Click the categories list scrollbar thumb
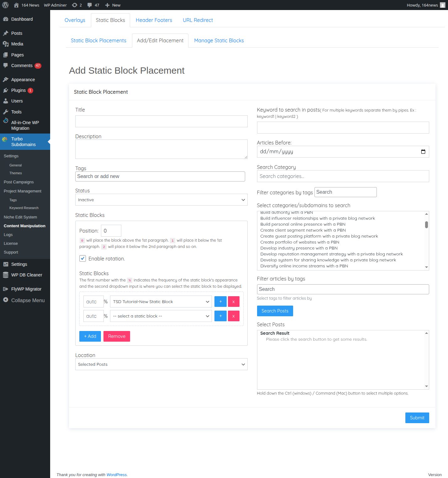Viewport: 448px width, 478px height. point(426,225)
